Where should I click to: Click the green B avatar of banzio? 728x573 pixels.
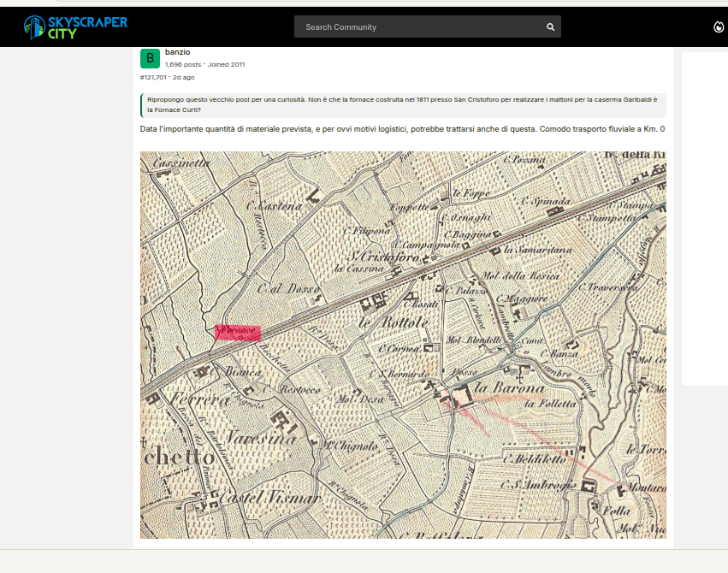point(150,58)
